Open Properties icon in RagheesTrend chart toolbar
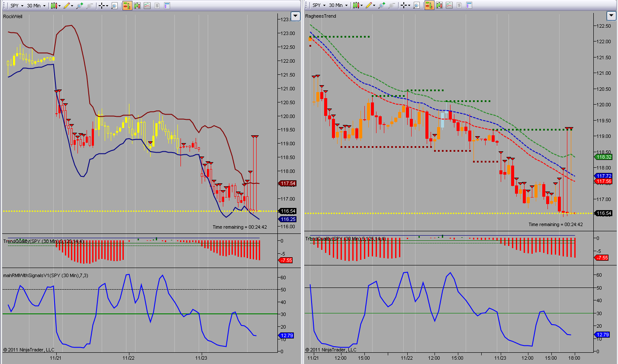Screen dimensions: 618x364 469,5
